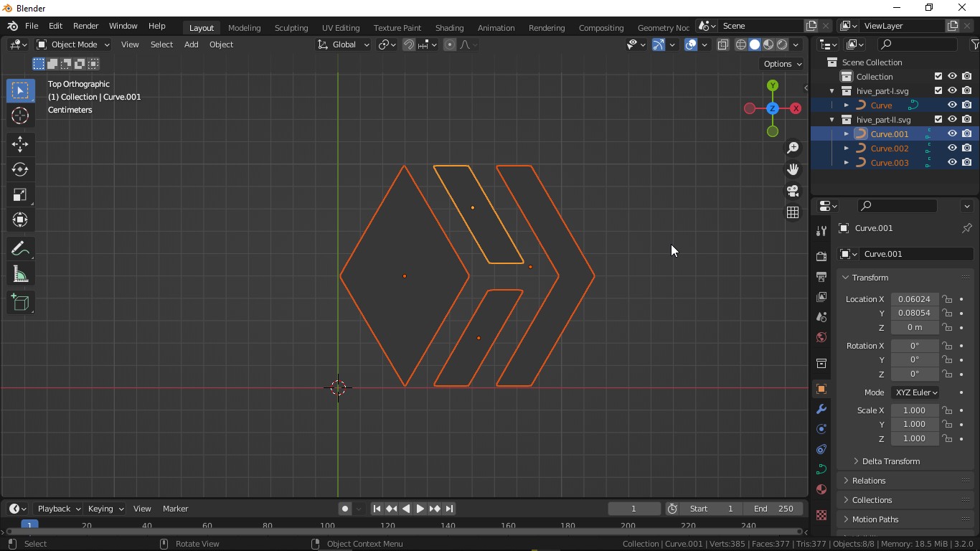This screenshot has height=551, width=980.
Task: Select the Measure tool
Action: [x=20, y=274]
